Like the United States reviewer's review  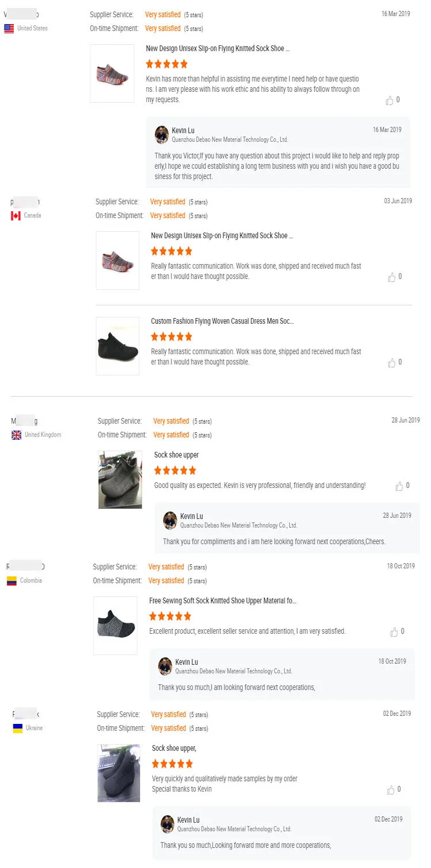390,100
